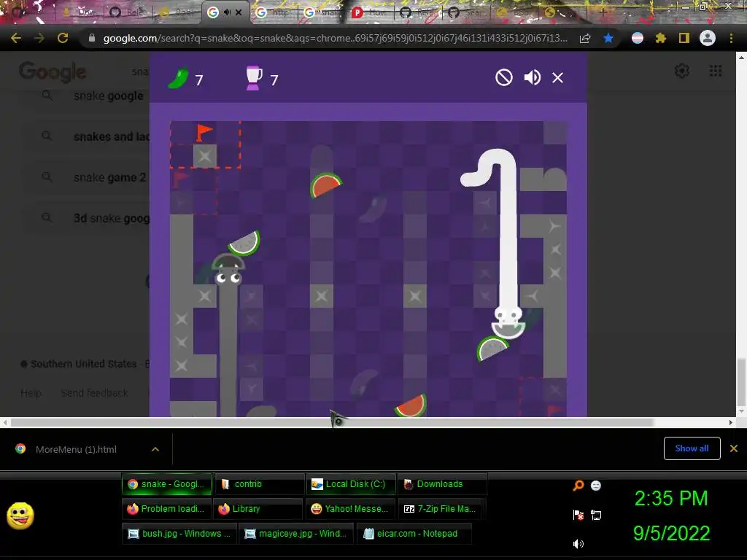The width and height of the screenshot is (747, 560).
Task: Open the Chrome profile avatar
Action: point(708,38)
